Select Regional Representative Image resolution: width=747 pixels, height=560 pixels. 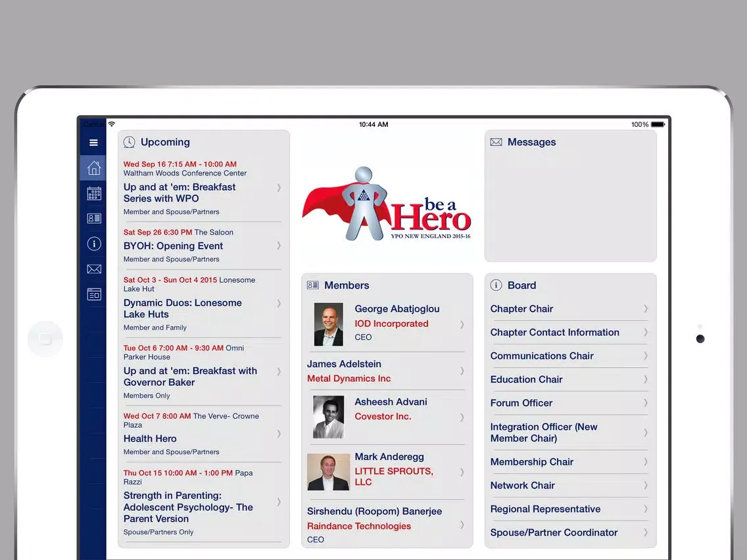click(545, 509)
